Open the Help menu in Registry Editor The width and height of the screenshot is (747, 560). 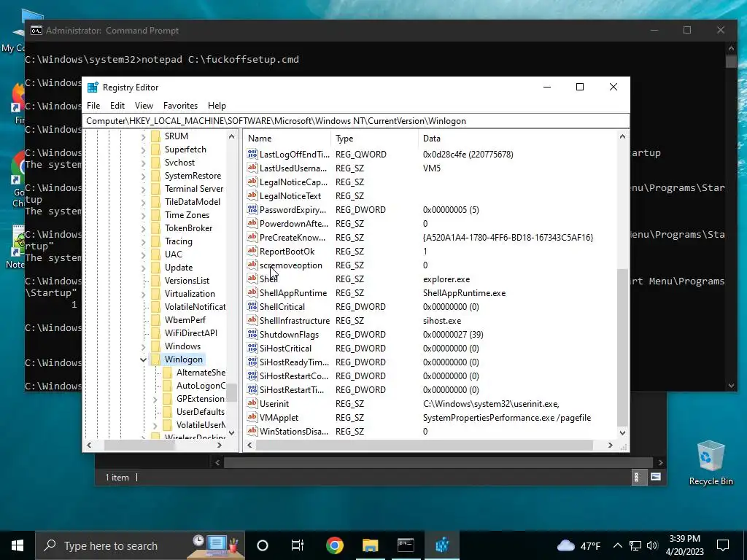[217, 105]
